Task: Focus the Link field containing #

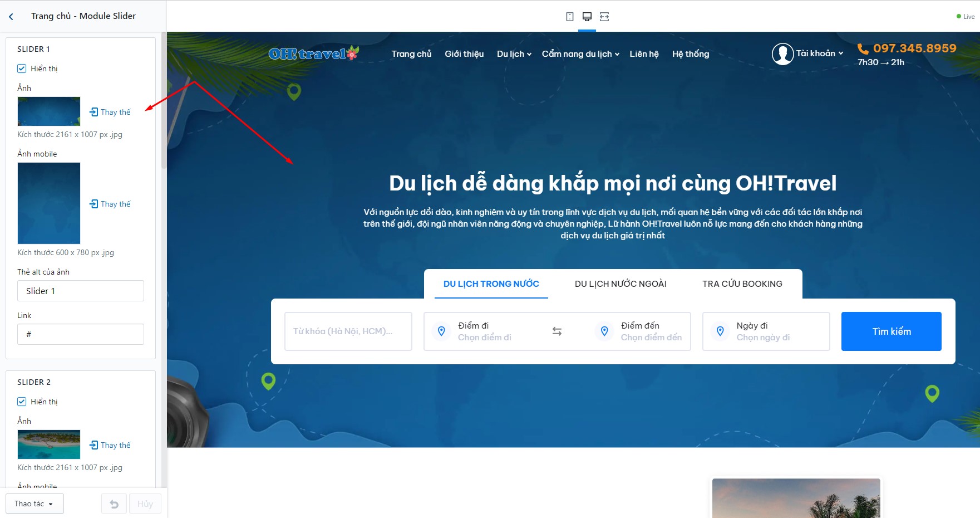Action: pos(81,334)
